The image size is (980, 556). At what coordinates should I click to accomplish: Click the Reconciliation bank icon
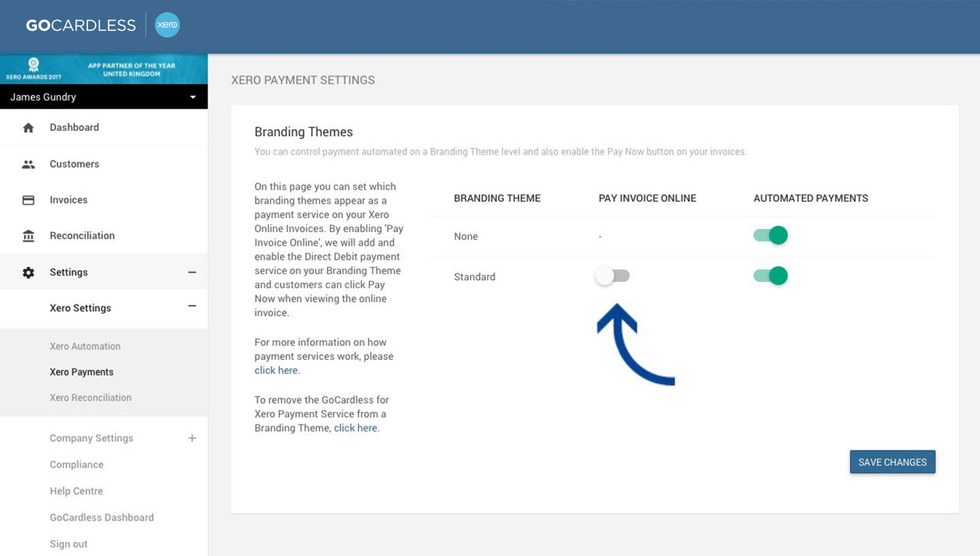click(28, 236)
